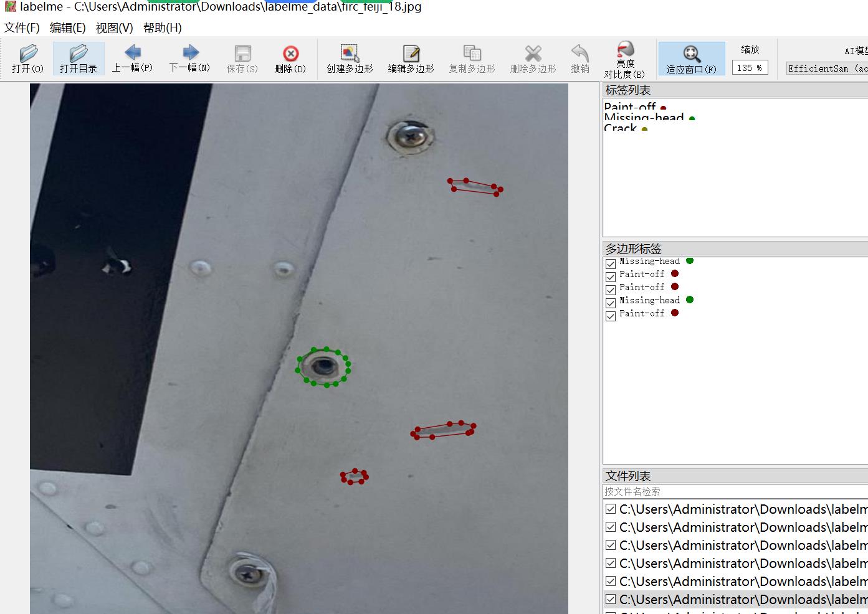The image size is (868, 614).
Task: Open the File menu
Action: point(22,27)
